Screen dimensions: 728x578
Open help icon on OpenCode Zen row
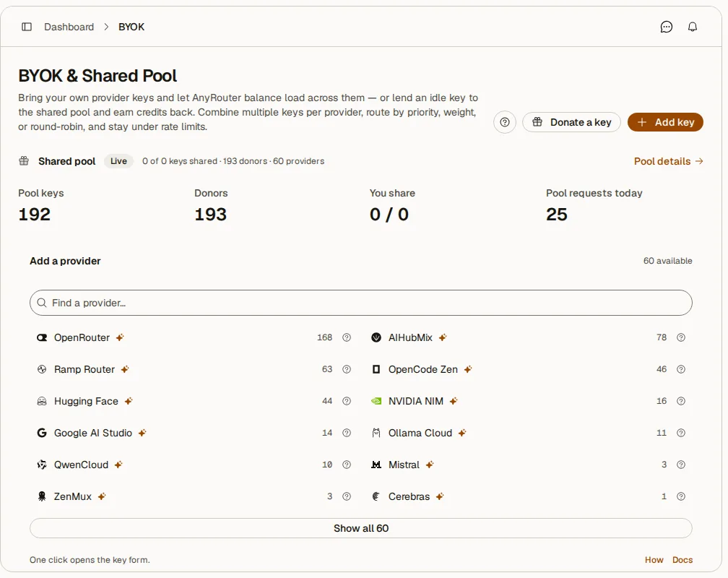click(680, 369)
